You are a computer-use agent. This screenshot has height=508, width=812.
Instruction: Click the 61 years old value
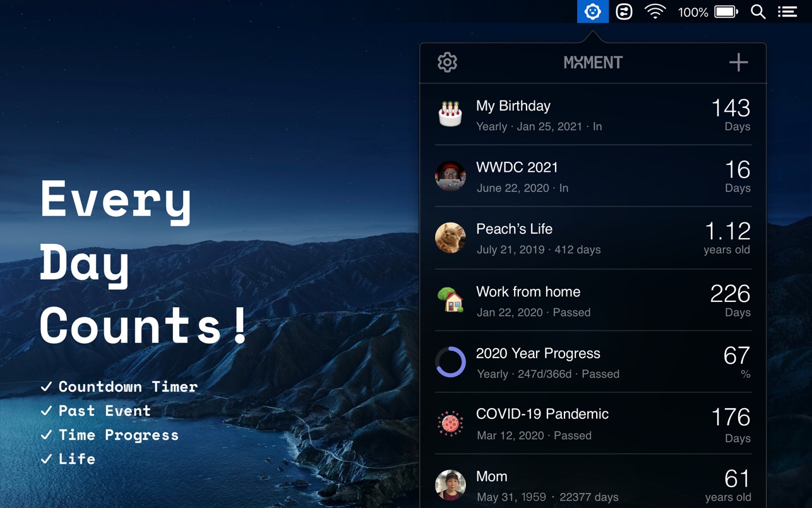point(738,478)
